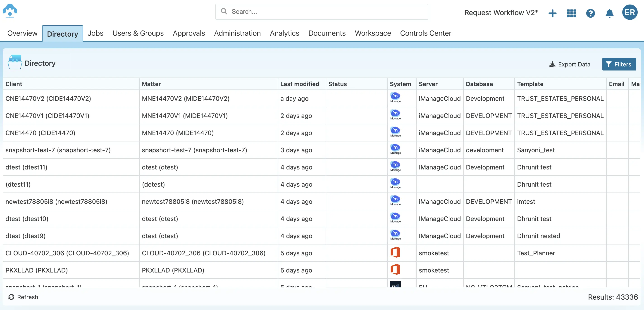Click the Export Data button
Image resolution: width=644 pixels, height=310 pixels.
click(570, 64)
